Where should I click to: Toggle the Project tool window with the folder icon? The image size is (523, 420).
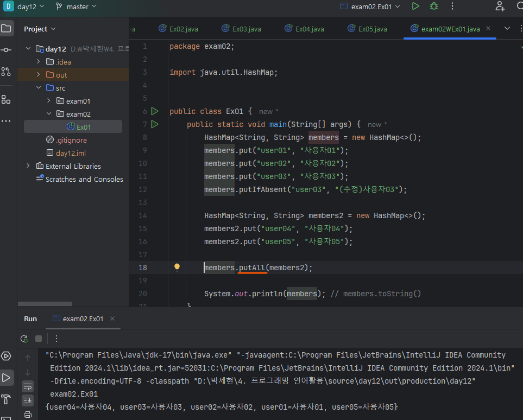[x=6, y=28]
